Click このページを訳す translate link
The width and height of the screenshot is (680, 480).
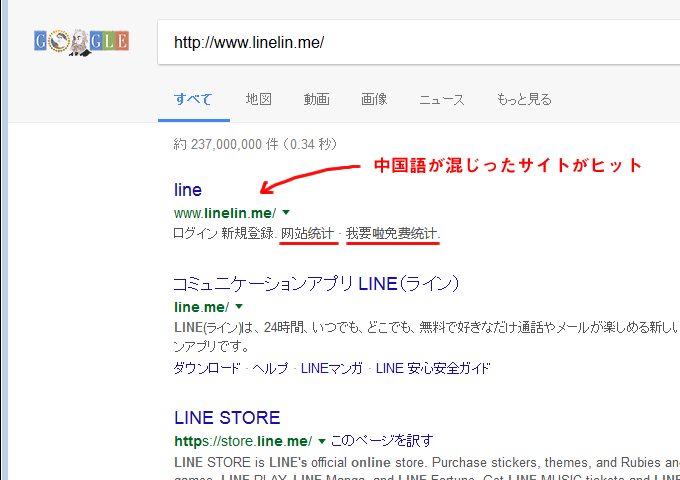381,440
